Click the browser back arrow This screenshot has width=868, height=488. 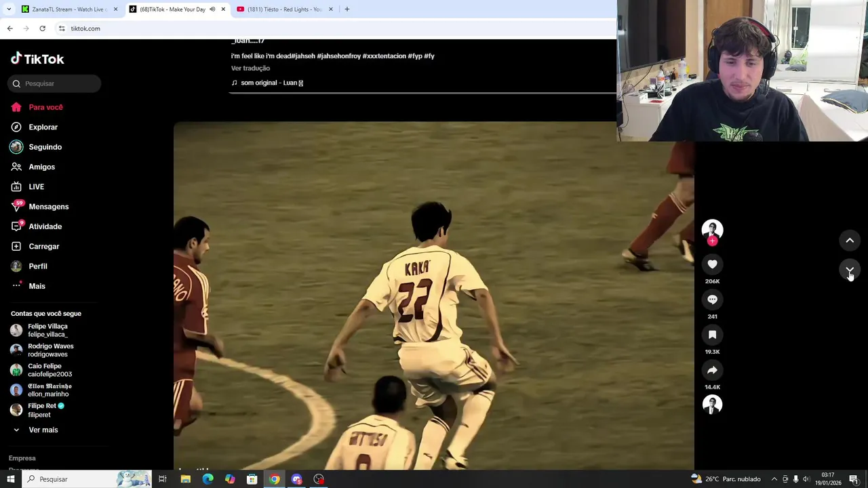point(9,28)
